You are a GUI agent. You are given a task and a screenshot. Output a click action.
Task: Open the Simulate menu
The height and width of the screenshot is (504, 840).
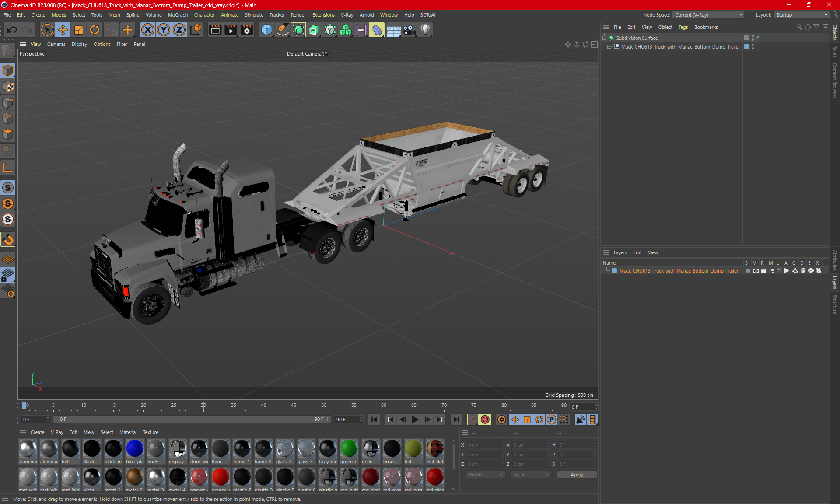[254, 15]
